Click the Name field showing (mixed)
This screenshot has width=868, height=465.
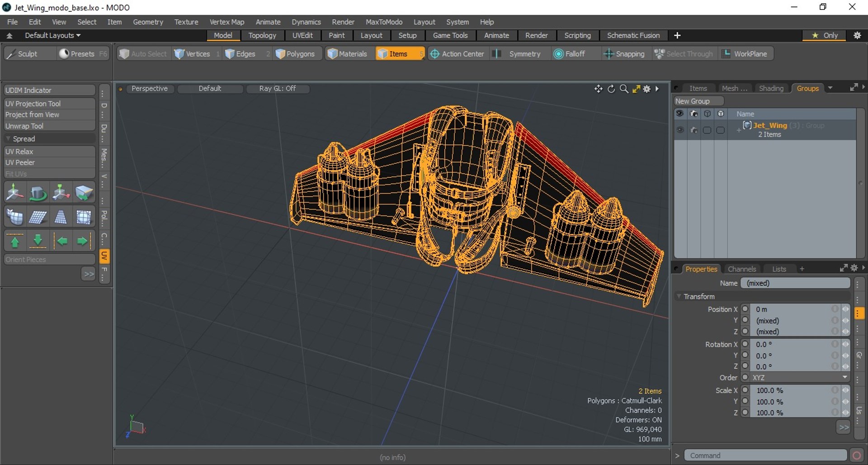tap(795, 283)
